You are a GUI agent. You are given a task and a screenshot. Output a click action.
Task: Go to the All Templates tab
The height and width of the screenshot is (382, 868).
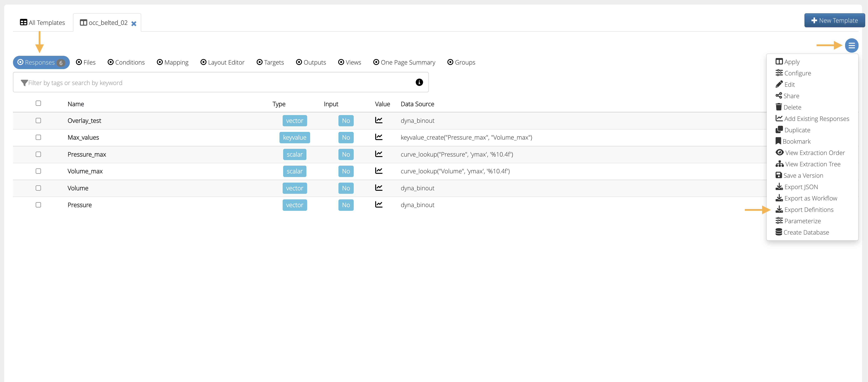tap(43, 23)
